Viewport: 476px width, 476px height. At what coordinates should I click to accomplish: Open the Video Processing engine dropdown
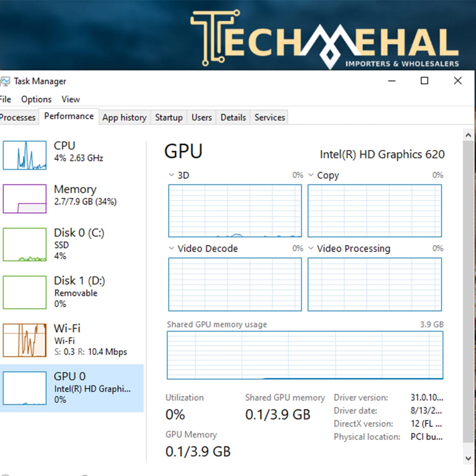(x=311, y=248)
